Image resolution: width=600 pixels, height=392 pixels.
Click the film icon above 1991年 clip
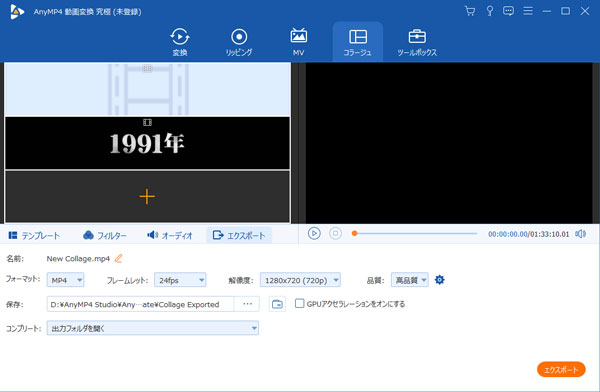(147, 122)
